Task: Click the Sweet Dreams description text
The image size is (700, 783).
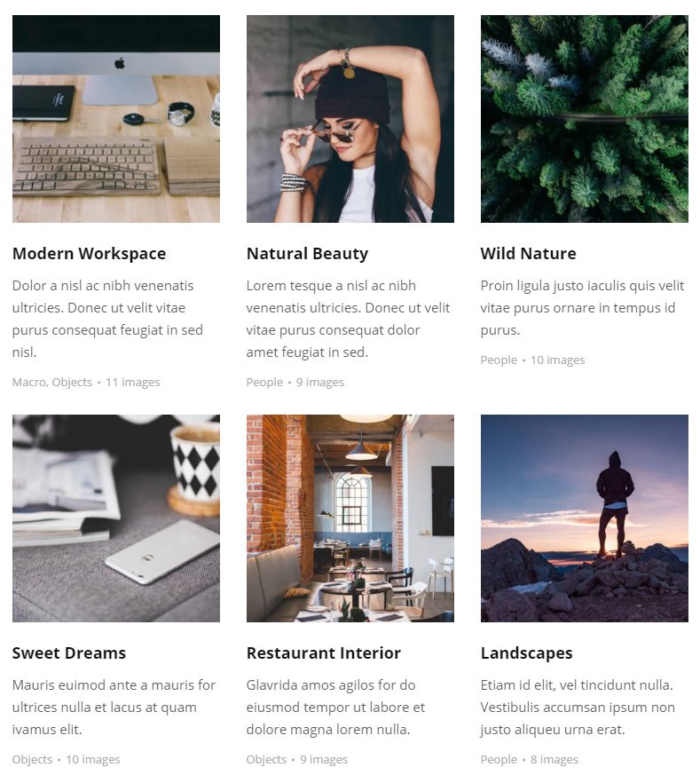Action: pyautogui.click(x=114, y=707)
